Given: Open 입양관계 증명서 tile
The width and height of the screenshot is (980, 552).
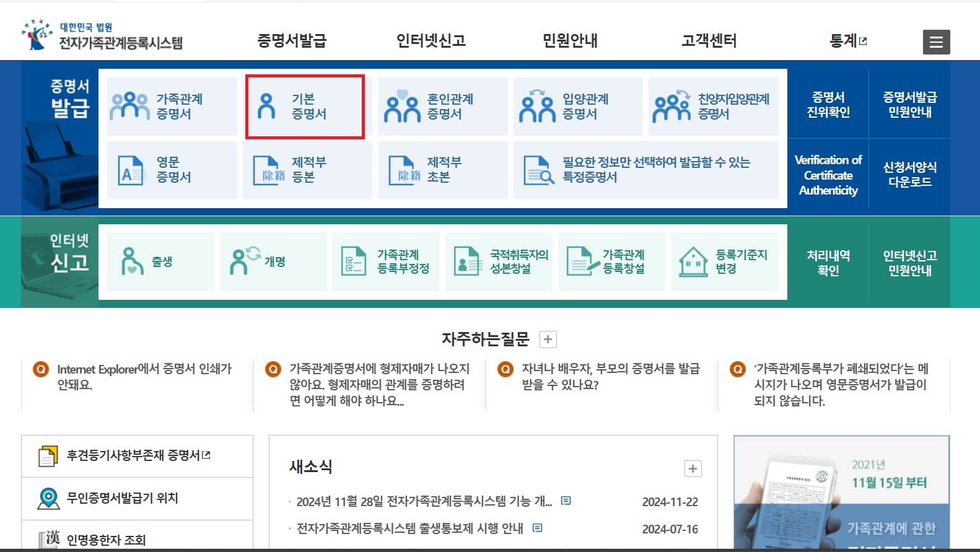Looking at the screenshot, I should click(578, 107).
